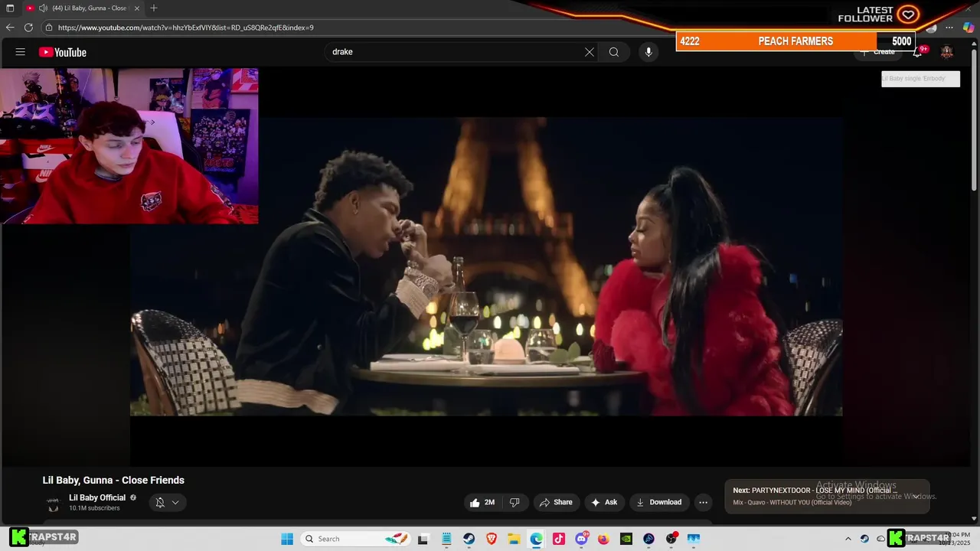Expand subscription options chevron beside bell
Screen dimensions: 980x551
tap(175, 502)
